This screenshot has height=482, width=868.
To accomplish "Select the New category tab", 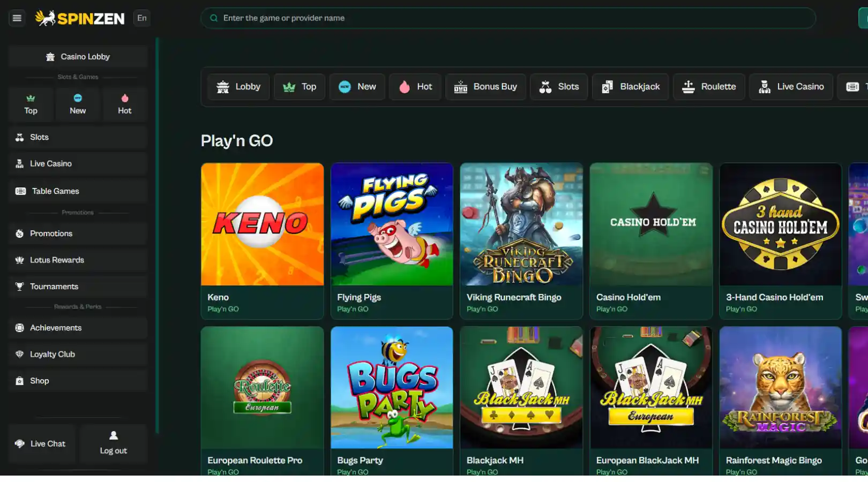I will (357, 87).
